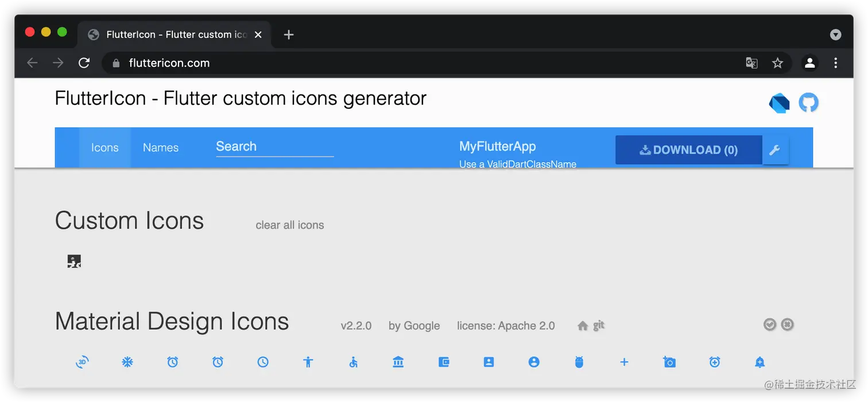This screenshot has height=402, width=868.
Task: Select the square account box icon
Action: click(x=489, y=362)
